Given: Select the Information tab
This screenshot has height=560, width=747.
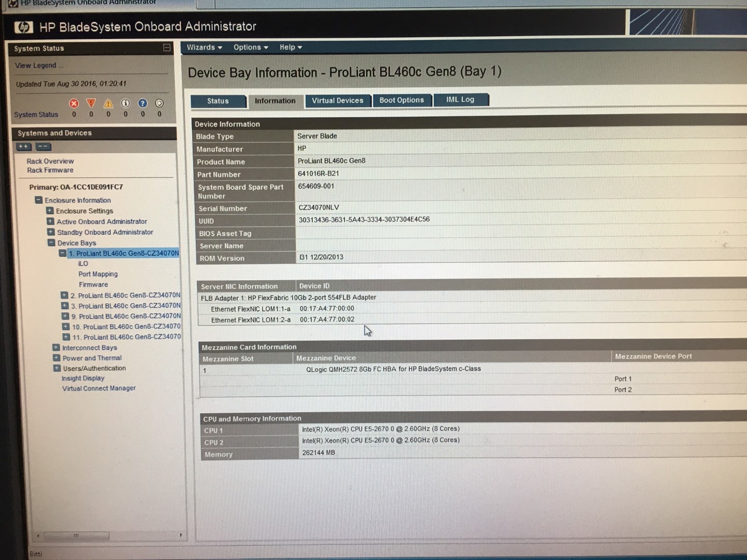Looking at the screenshot, I should click(275, 101).
